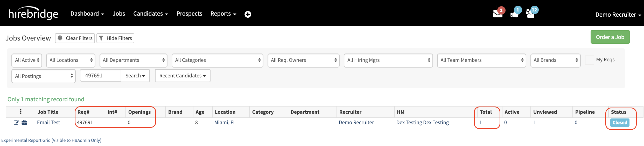Viewport: 644px width, 146px height.
Task: Click the green Order a Job button
Action: (x=610, y=37)
